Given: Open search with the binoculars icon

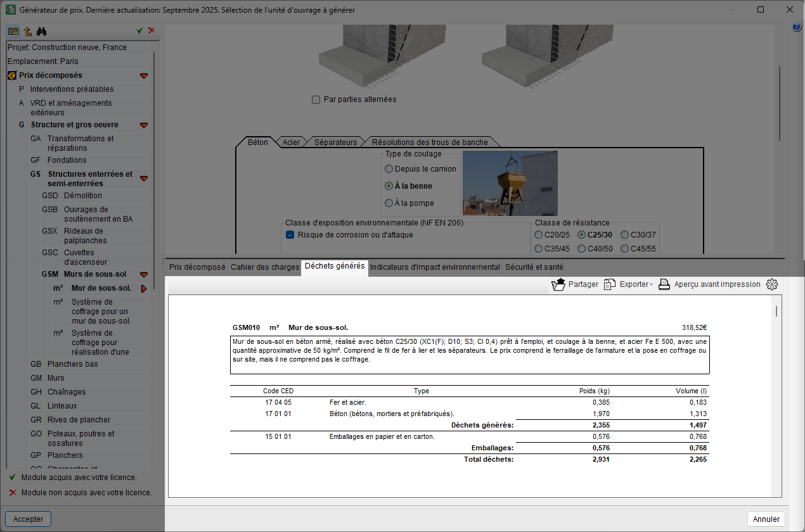Looking at the screenshot, I should point(42,31).
